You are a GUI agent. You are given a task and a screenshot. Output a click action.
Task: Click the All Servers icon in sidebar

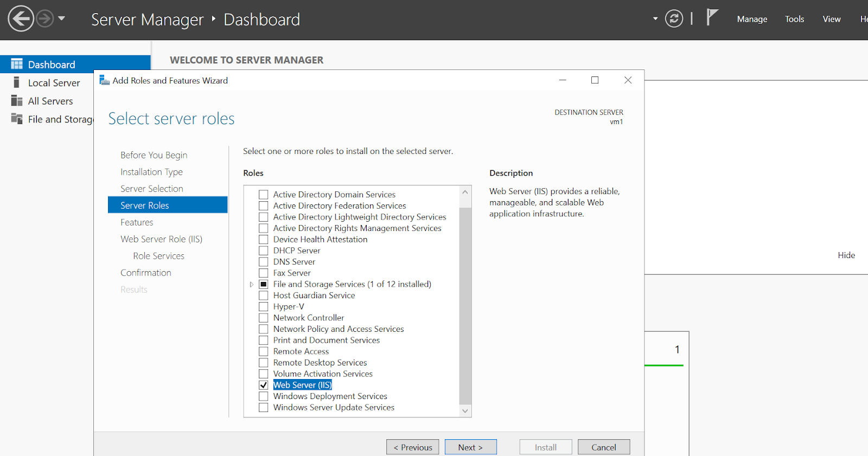(x=17, y=101)
